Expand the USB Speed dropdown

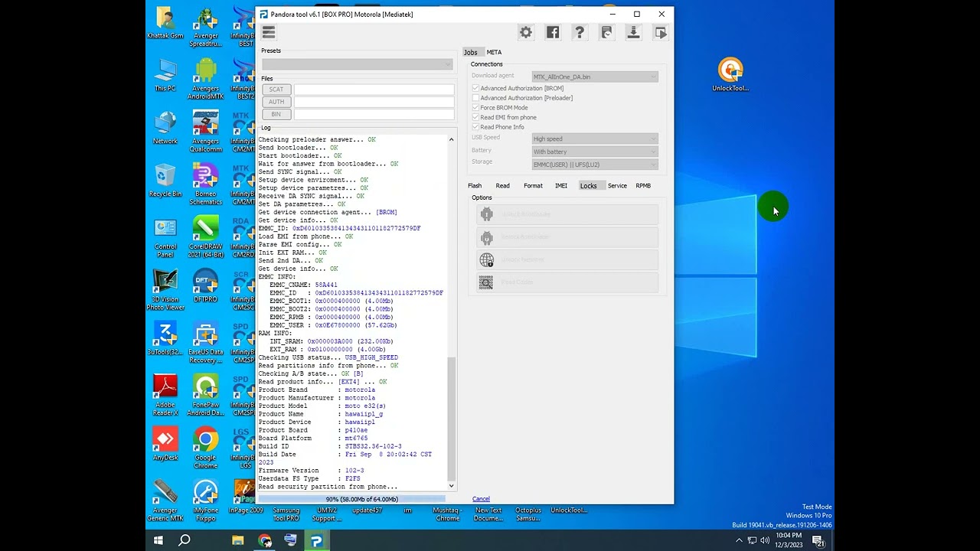(595, 139)
